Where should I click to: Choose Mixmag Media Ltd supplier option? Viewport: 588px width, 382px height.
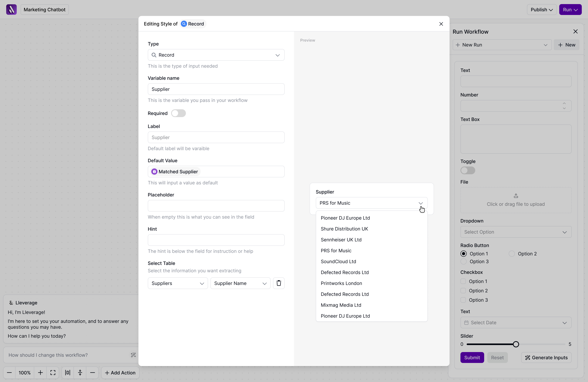pyautogui.click(x=341, y=305)
